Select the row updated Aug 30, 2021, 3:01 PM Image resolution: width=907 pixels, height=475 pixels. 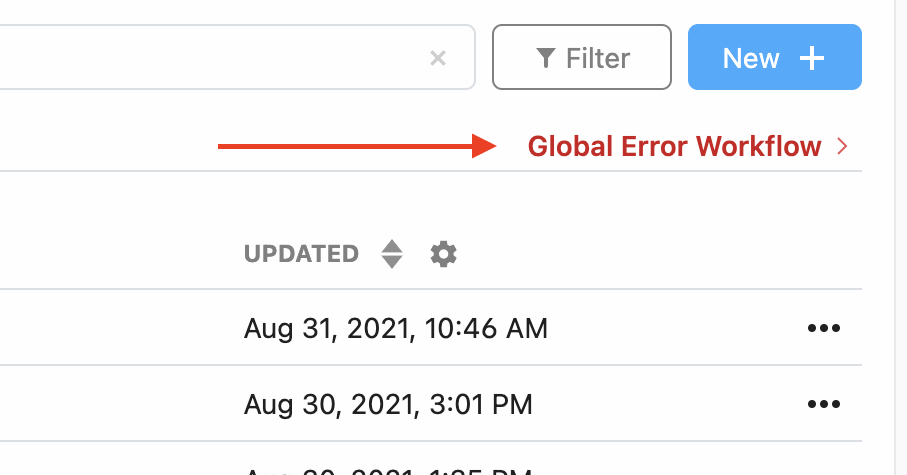click(388, 404)
